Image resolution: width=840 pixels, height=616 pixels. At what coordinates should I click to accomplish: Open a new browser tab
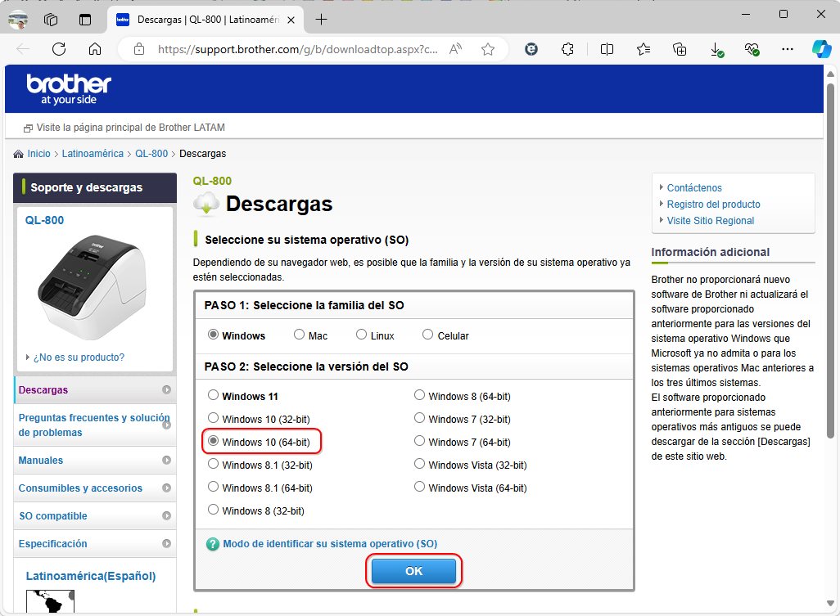[322, 18]
